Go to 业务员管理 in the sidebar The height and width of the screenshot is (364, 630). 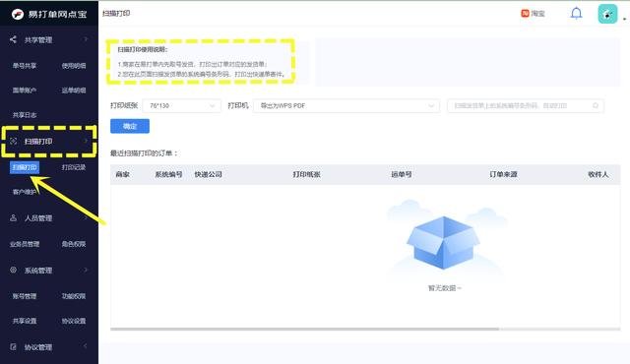[x=25, y=244]
